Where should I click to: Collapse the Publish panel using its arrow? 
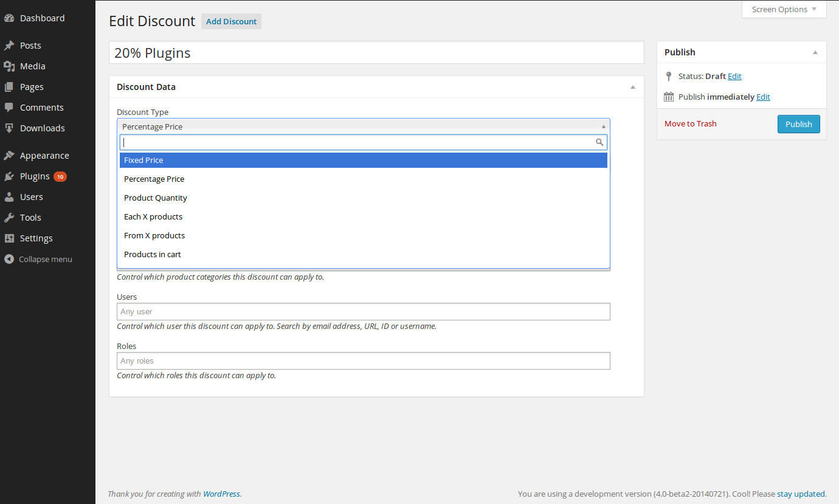[815, 52]
